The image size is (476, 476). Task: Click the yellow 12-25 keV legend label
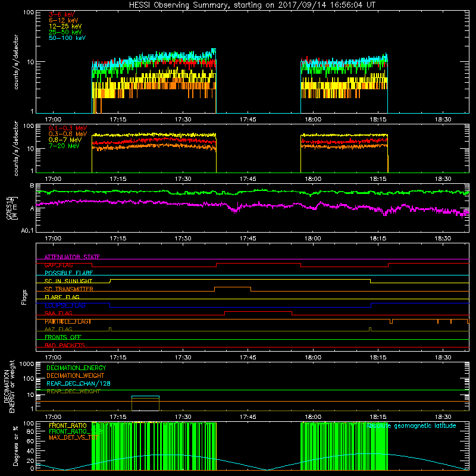tap(65, 26)
